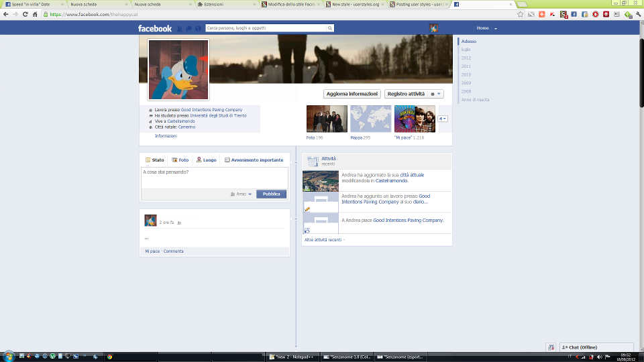Screen dimensions: 644x362
Task: Jump to 2011 in the timeline
Action: tap(466, 66)
